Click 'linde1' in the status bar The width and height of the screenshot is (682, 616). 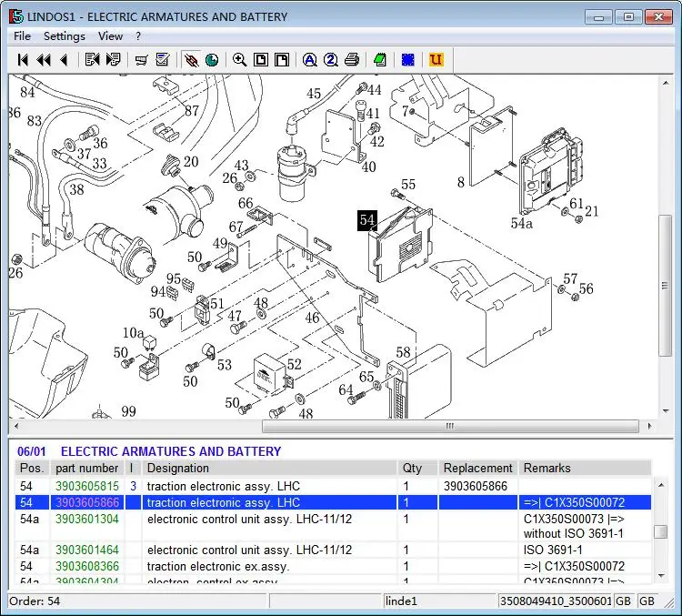(401, 601)
